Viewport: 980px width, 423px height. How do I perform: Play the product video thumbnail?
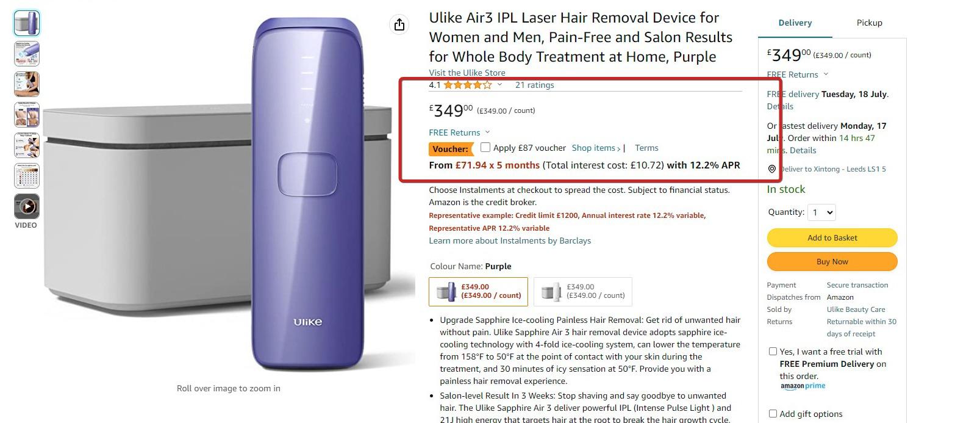click(x=27, y=206)
